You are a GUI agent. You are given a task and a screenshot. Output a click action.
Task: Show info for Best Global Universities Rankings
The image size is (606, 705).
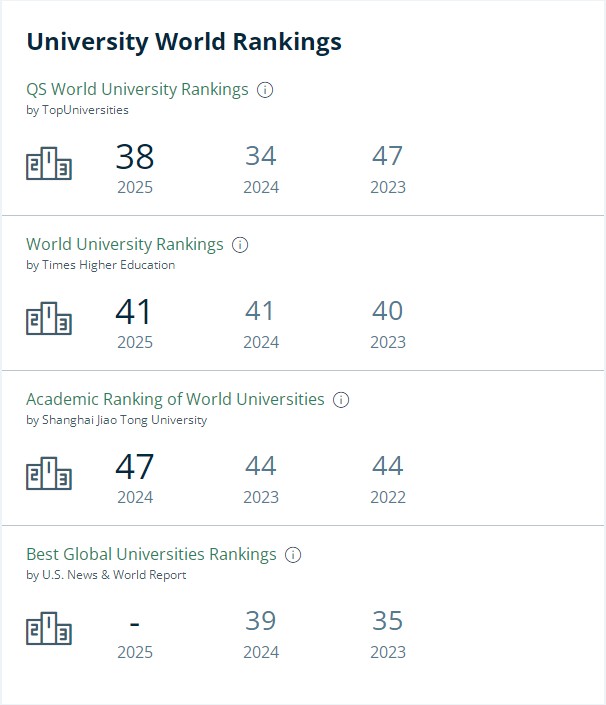tap(293, 555)
